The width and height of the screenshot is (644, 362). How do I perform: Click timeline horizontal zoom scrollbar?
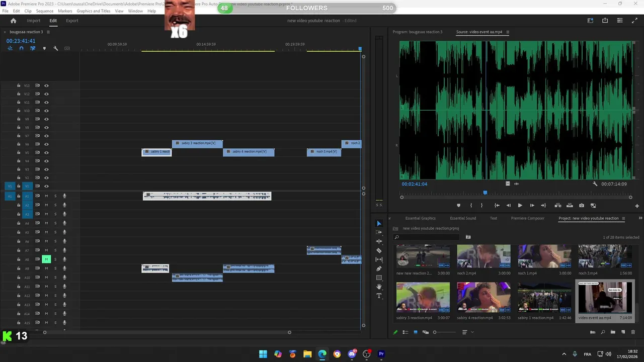167,332
